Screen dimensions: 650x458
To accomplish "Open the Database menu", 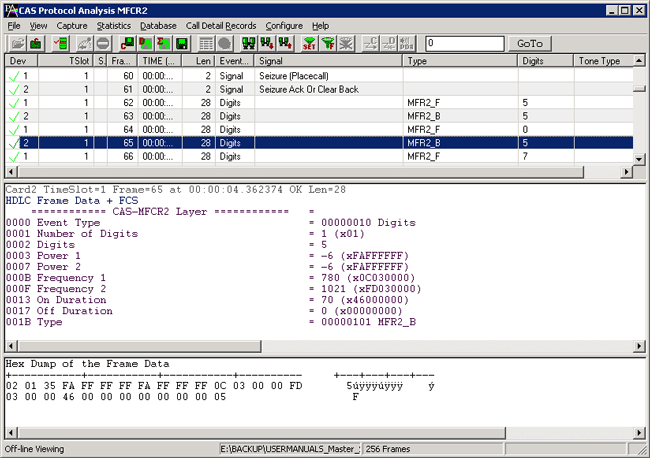I will [x=158, y=26].
